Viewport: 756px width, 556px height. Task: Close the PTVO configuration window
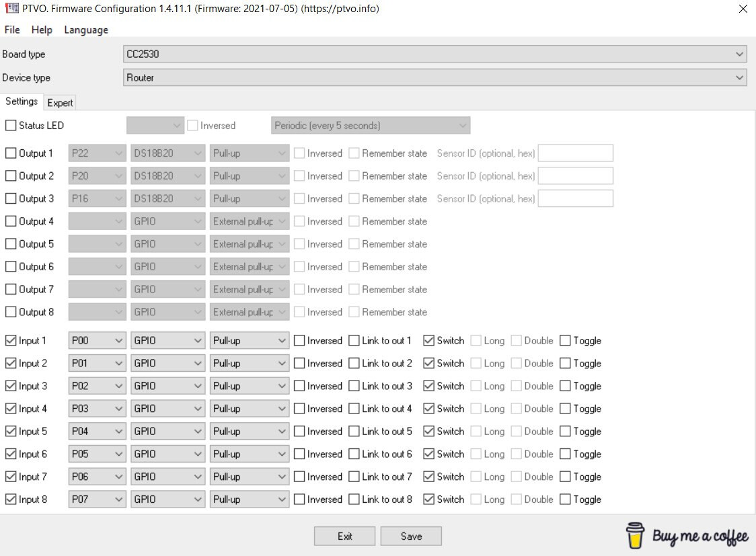[x=743, y=9]
